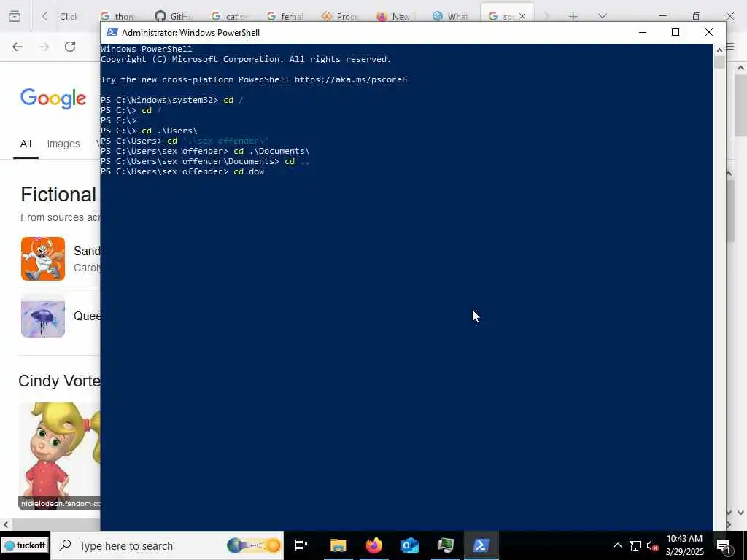The width and height of the screenshot is (747, 560).
Task: Click the browser's tab-history icon at top left
Action: [15, 16]
